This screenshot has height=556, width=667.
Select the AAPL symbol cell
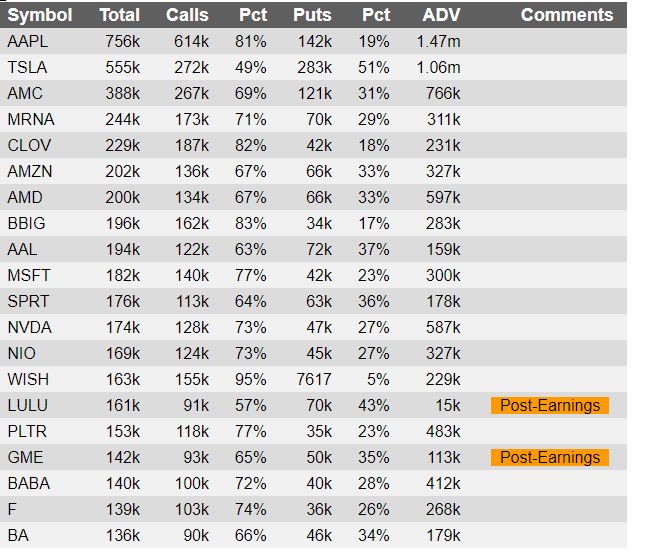pyautogui.click(x=28, y=42)
